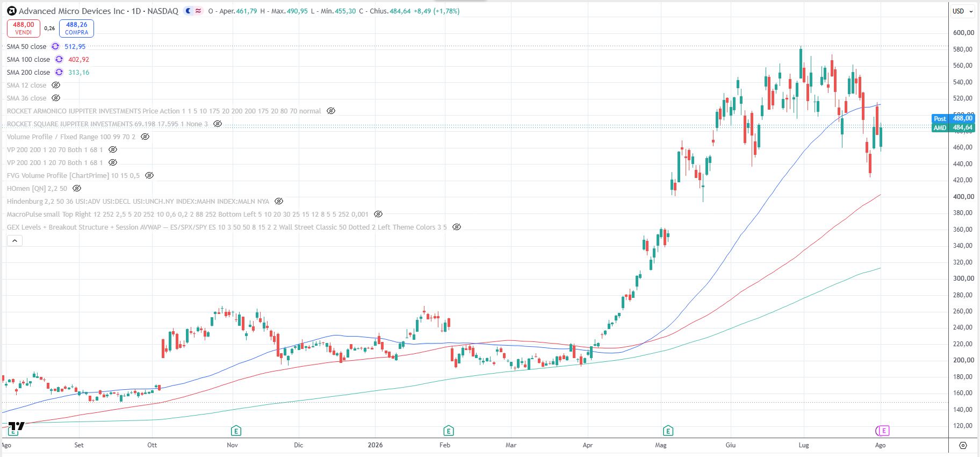Image resolution: width=980 pixels, height=457 pixels.
Task: Click the Giu label on time axis
Action: point(731,445)
